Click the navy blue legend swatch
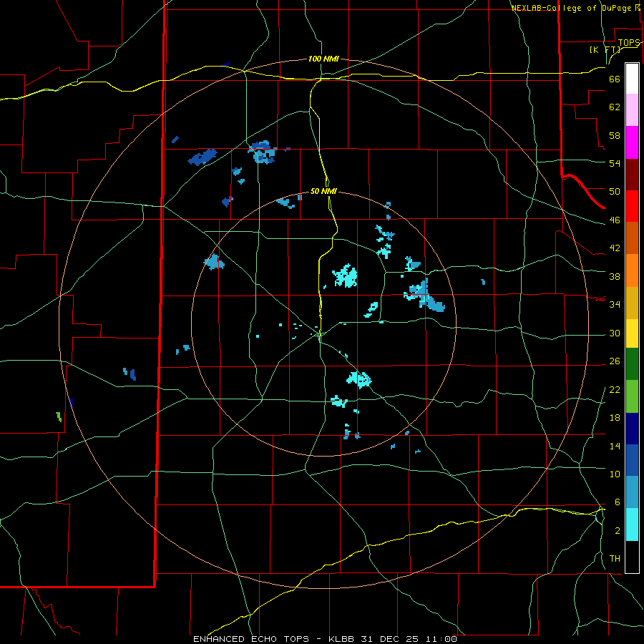 pos(632,429)
